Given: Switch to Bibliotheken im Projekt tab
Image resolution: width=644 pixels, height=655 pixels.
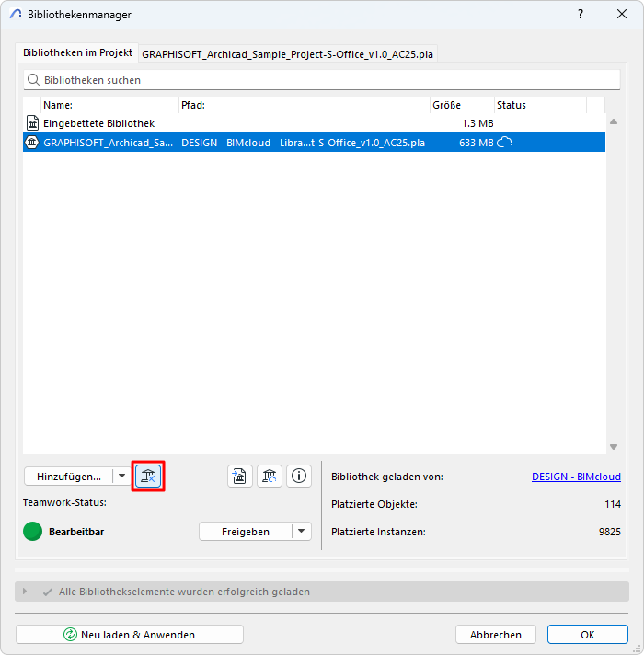Looking at the screenshot, I should pos(77,52).
